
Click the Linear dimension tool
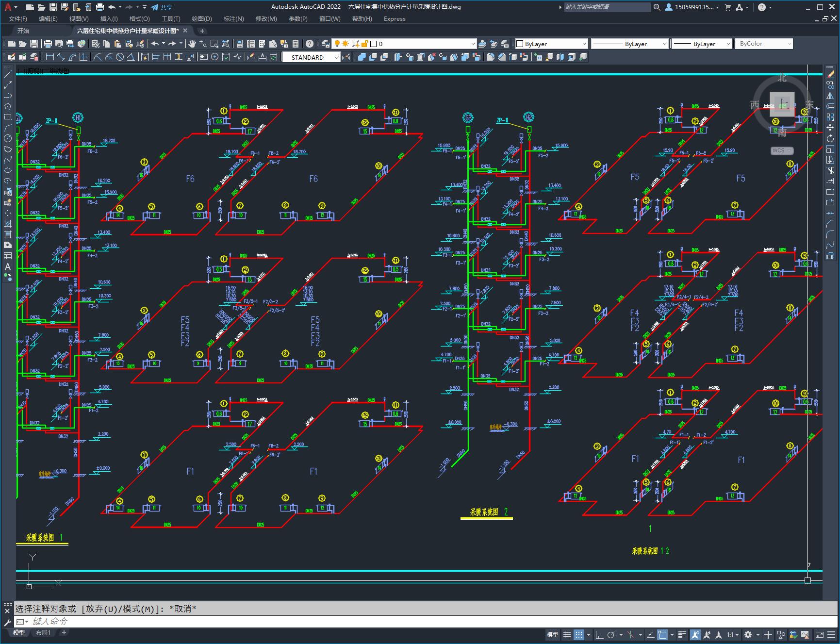pyautogui.click(x=50, y=57)
